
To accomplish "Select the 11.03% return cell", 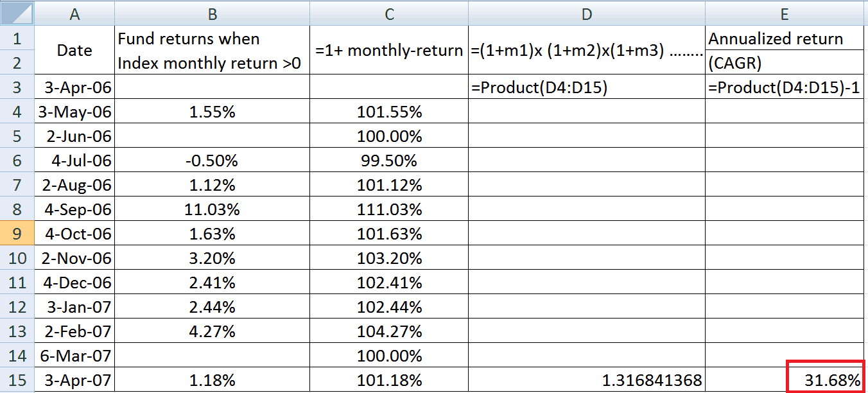I will click(212, 209).
